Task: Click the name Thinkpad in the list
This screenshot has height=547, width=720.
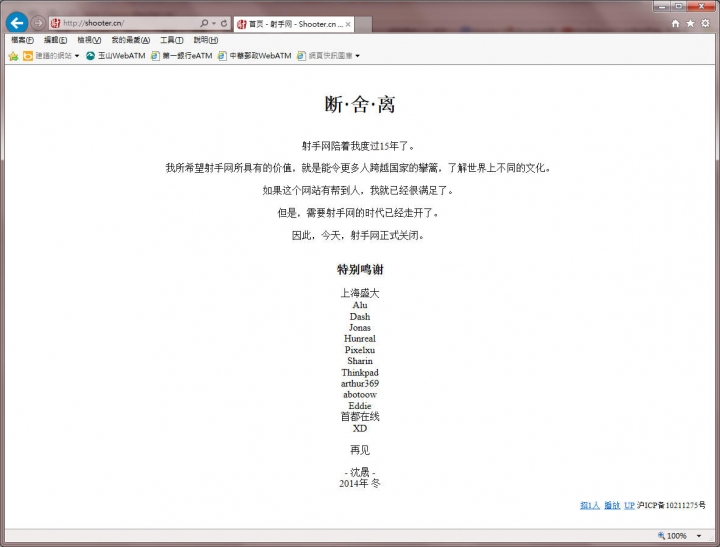Action: point(360,372)
